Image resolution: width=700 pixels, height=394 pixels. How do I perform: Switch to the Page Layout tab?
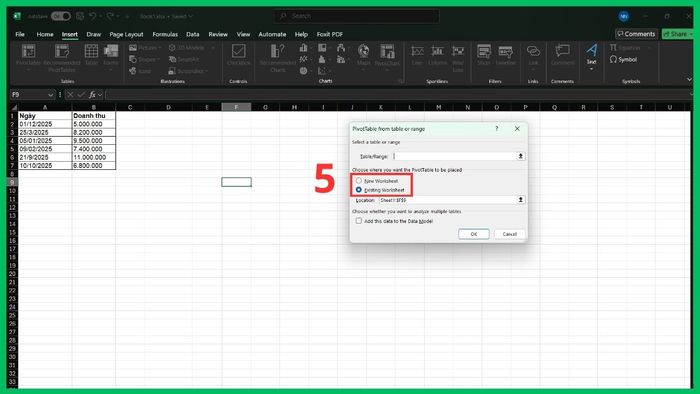[126, 34]
